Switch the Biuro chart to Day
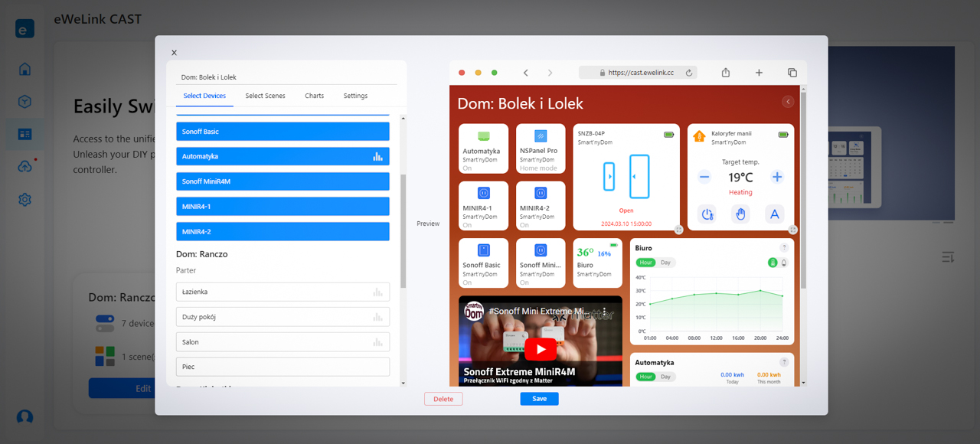This screenshot has width=980, height=444. 666,263
